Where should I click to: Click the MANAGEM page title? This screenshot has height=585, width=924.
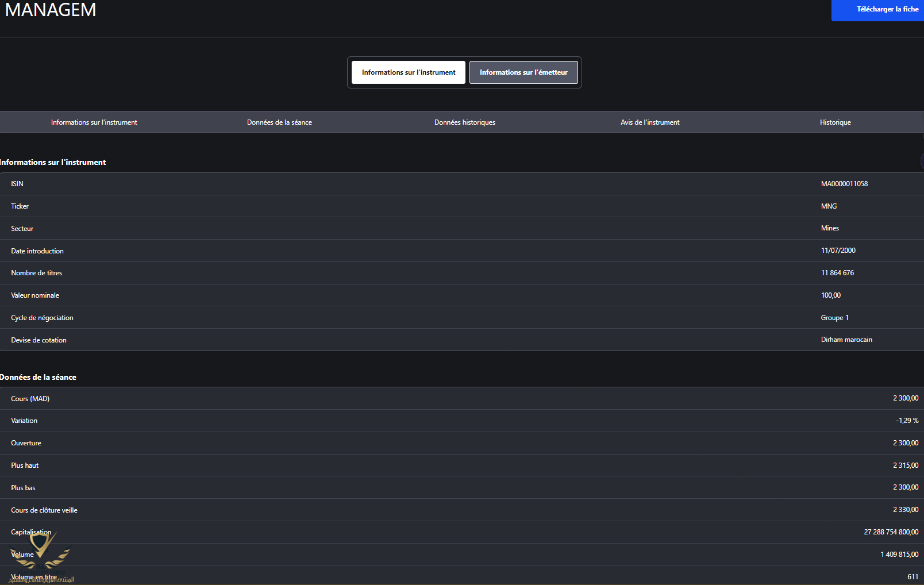coord(51,10)
